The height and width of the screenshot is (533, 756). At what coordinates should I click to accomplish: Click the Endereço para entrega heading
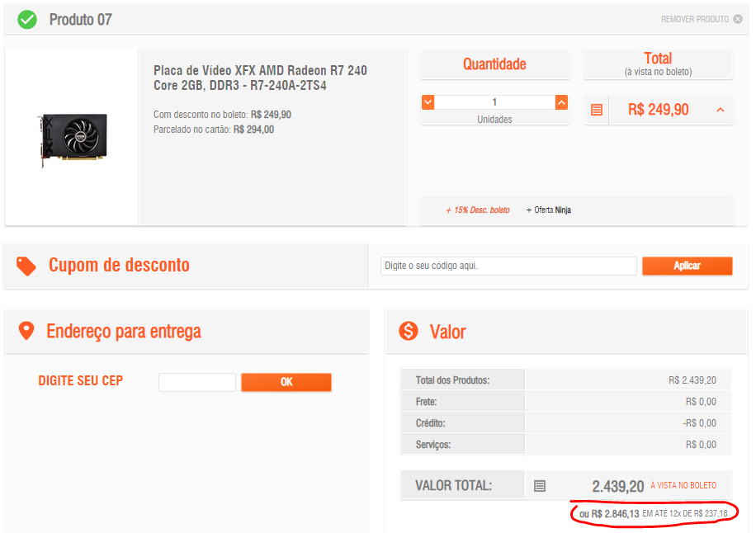[x=124, y=332]
